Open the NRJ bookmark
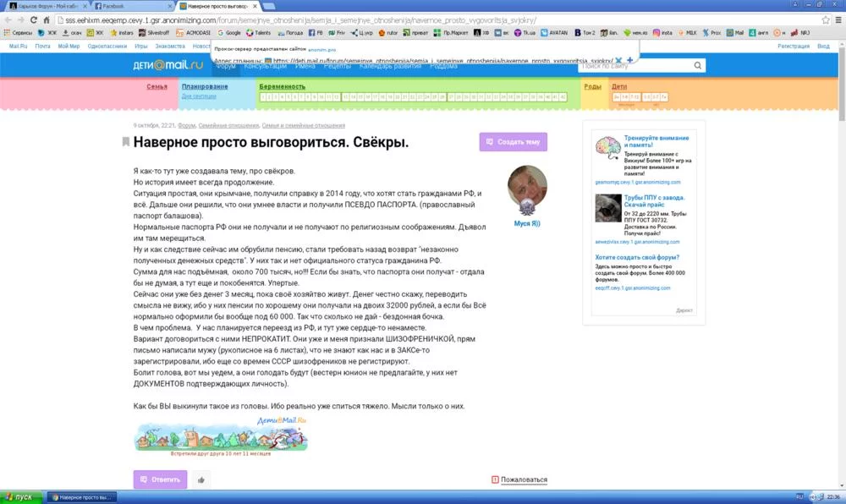This screenshot has width=846, height=504. (800, 33)
